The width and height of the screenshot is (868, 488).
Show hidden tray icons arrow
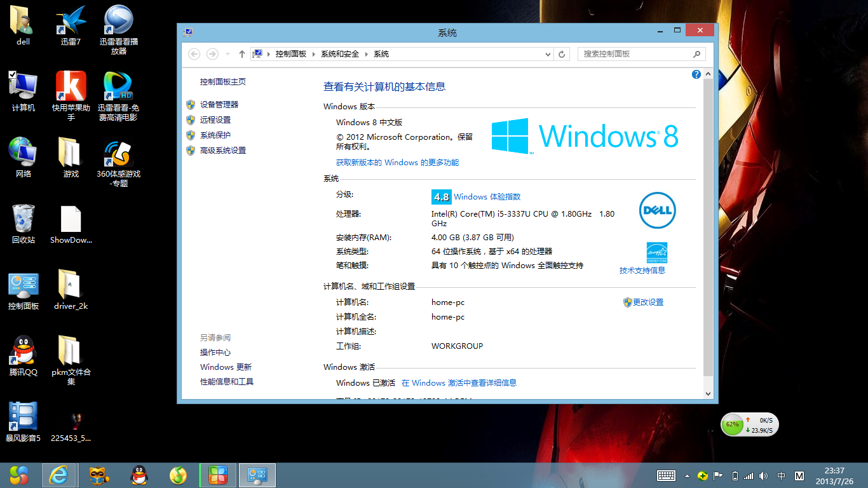687,475
